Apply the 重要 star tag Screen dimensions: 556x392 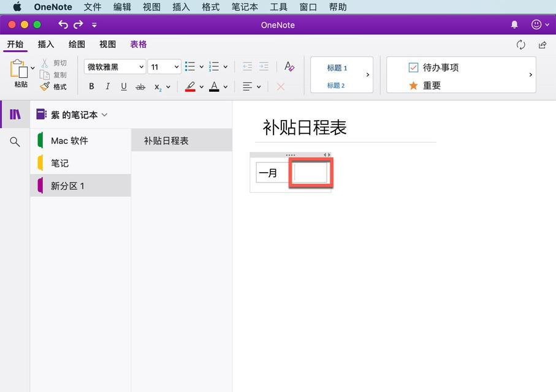pos(424,85)
